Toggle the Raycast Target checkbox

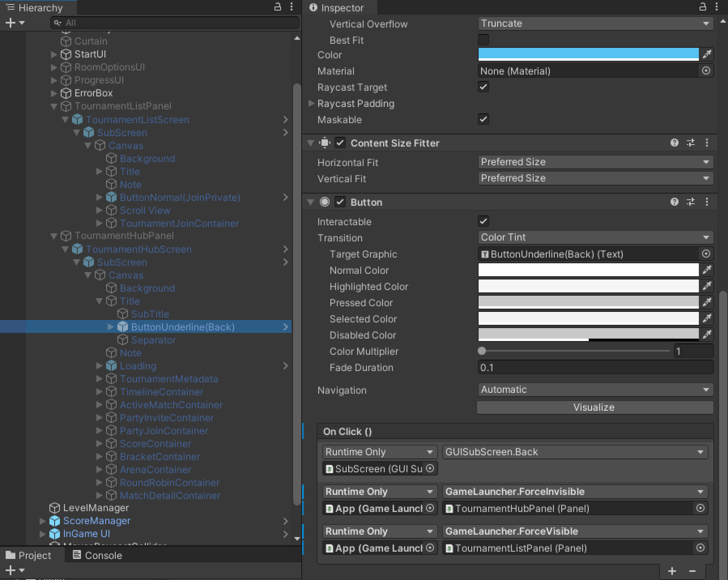pos(483,87)
